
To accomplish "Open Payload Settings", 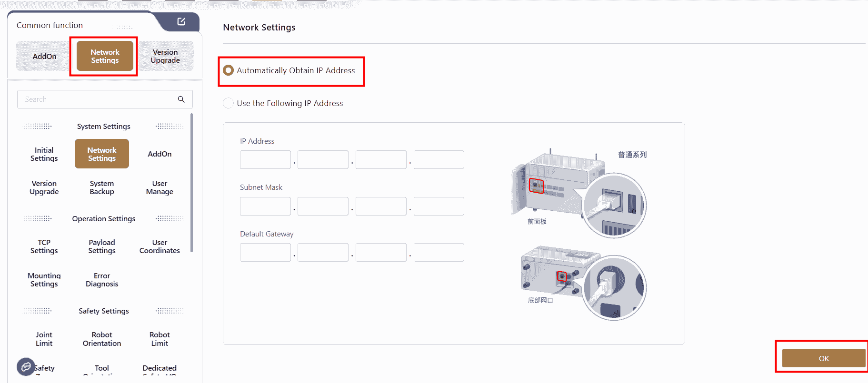I will (102, 246).
